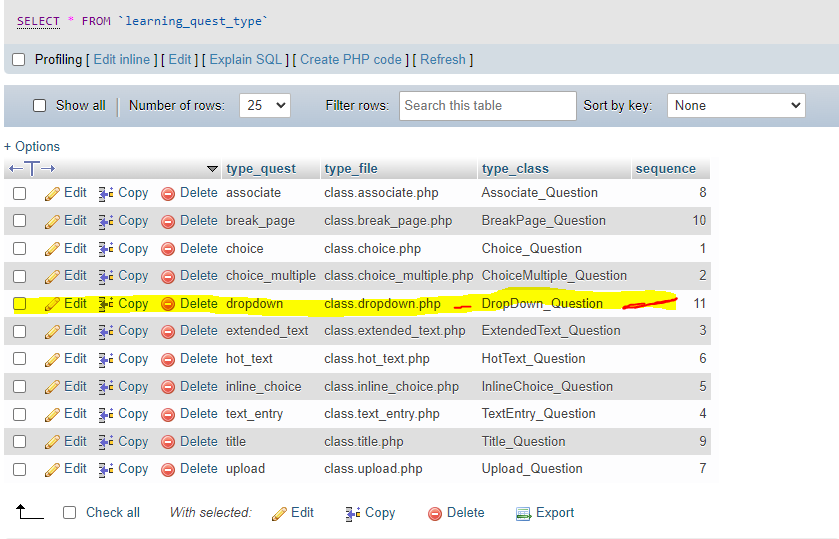Open the Number of rows dropdown

pos(266,105)
